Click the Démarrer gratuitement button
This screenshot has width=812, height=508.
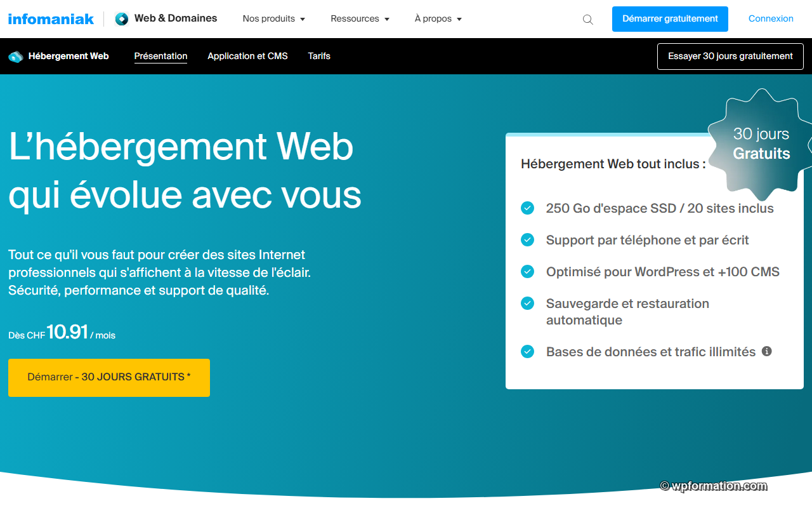click(x=670, y=19)
